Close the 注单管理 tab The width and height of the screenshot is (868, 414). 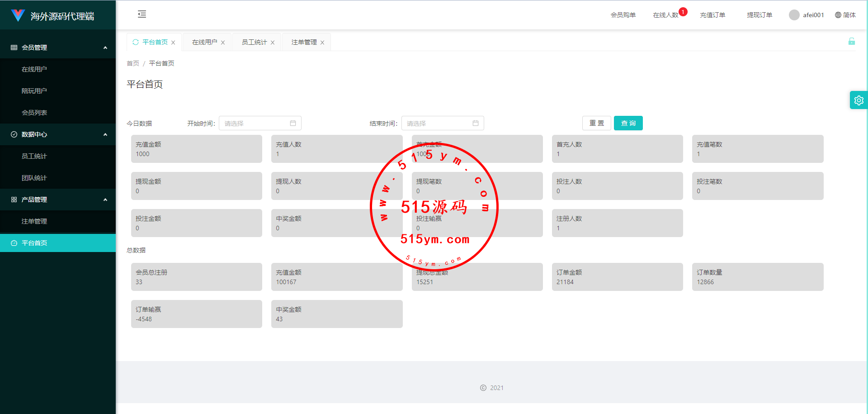coord(322,43)
